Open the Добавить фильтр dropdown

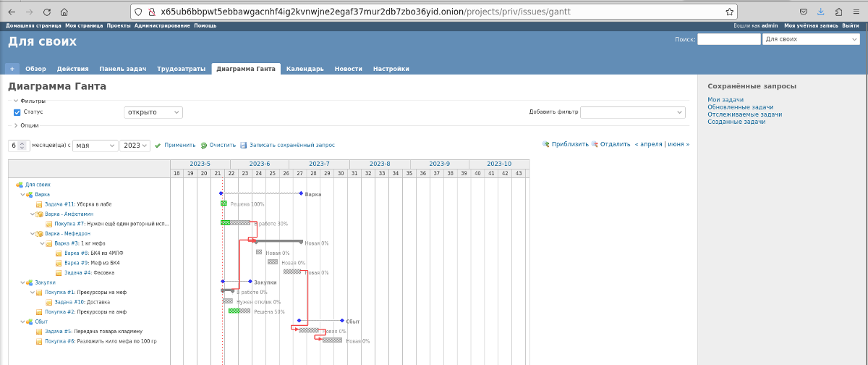pyautogui.click(x=632, y=112)
